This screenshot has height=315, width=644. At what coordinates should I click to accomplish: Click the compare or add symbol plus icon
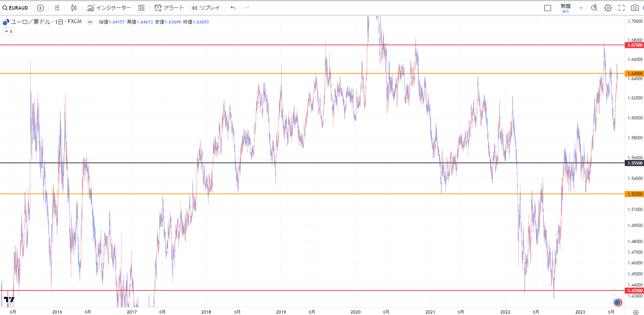pyautogui.click(x=41, y=8)
